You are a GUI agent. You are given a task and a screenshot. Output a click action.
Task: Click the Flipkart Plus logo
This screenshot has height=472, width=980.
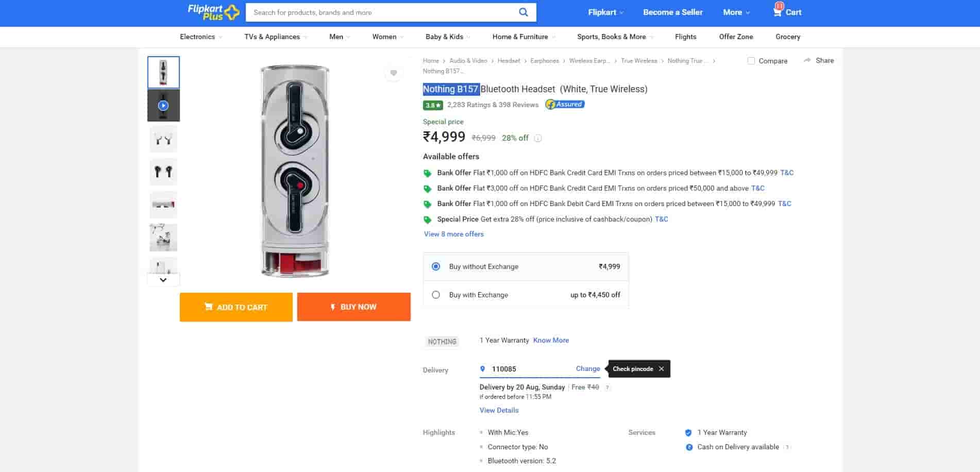point(213,12)
